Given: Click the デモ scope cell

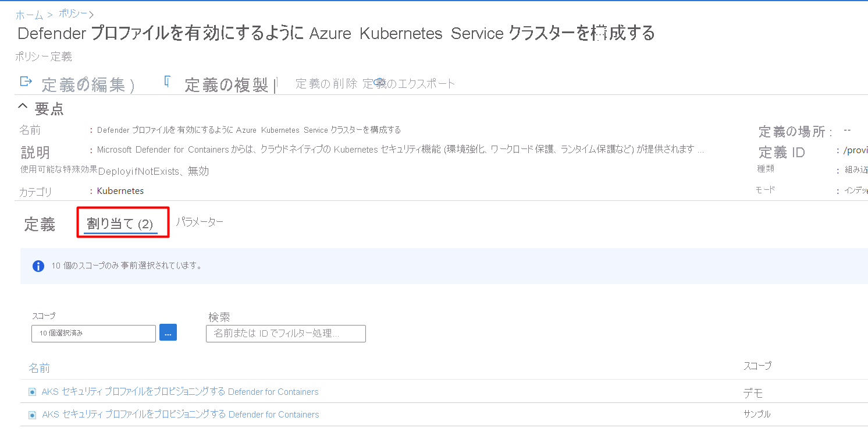Looking at the screenshot, I should 753,394.
